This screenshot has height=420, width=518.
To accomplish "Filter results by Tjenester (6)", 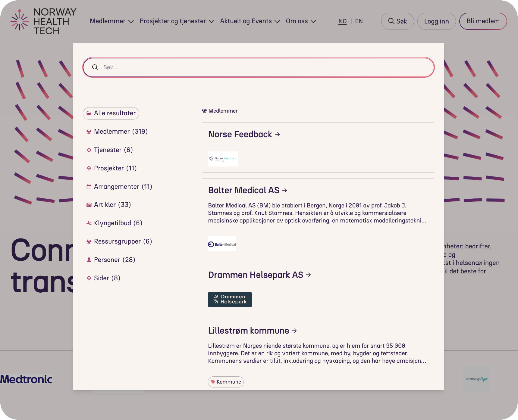I will (x=110, y=150).
